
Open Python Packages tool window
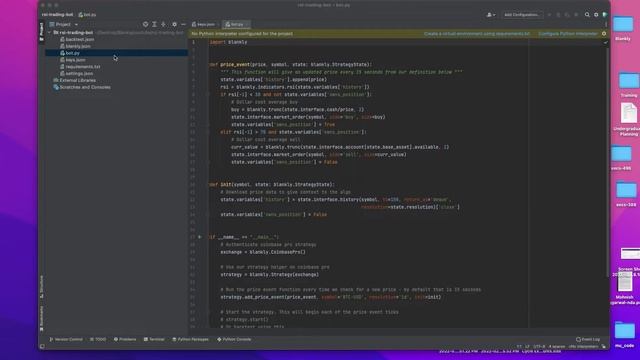coord(190,339)
